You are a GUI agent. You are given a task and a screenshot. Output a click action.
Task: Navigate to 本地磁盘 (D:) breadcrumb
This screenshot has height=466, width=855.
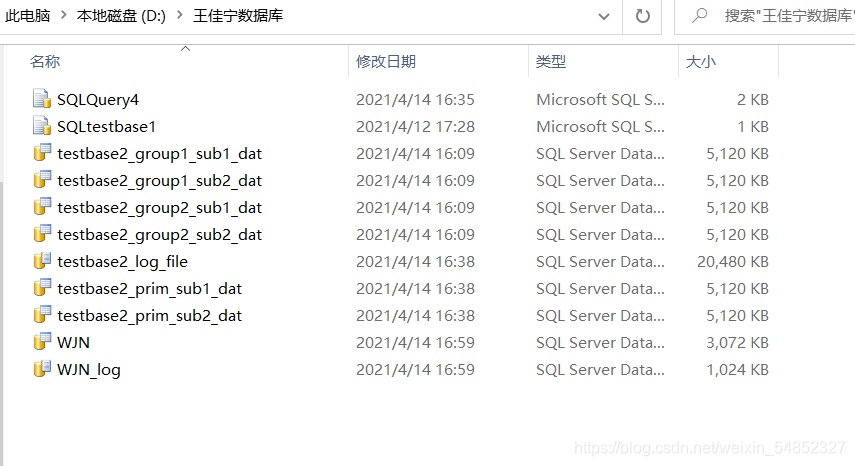(x=121, y=15)
